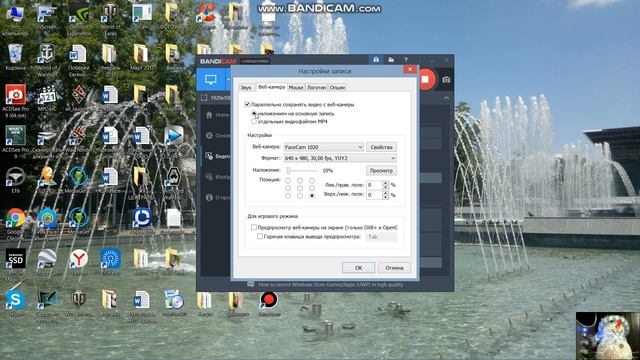
Task: Open Март 2017 folder on desktop
Action: point(141,54)
